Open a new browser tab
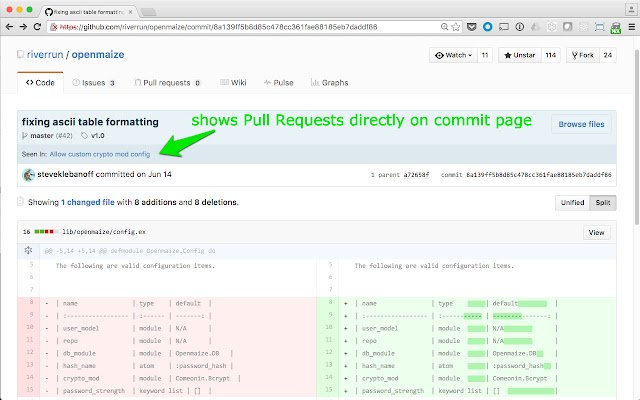This screenshot has width=640, height=400. pos(148,12)
